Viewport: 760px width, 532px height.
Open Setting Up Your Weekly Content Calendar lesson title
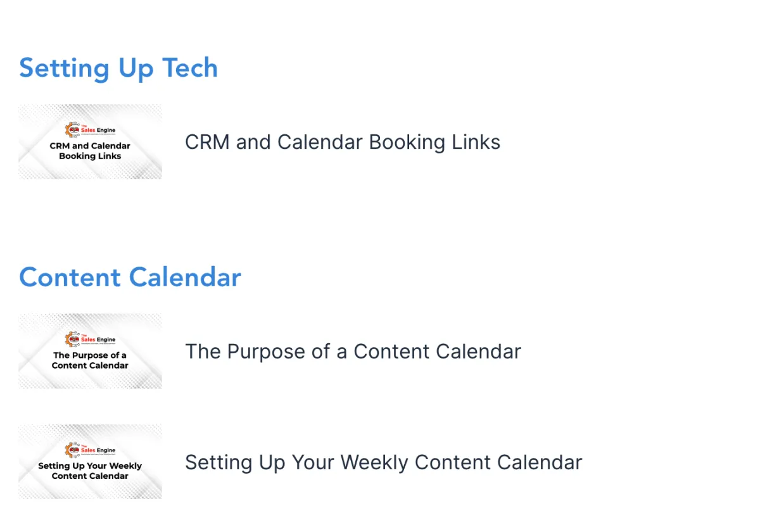(x=383, y=462)
